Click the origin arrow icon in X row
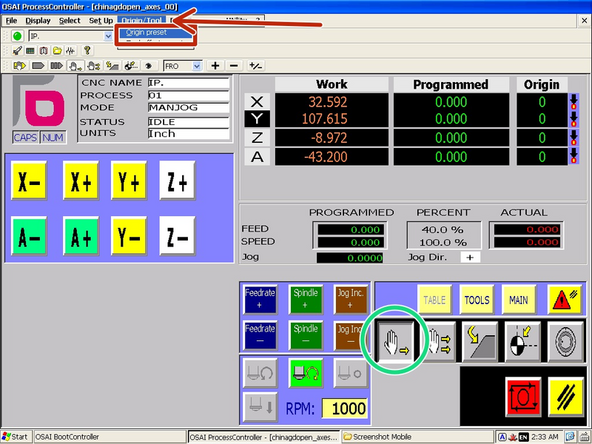This screenshot has width=592, height=444. coord(574,102)
